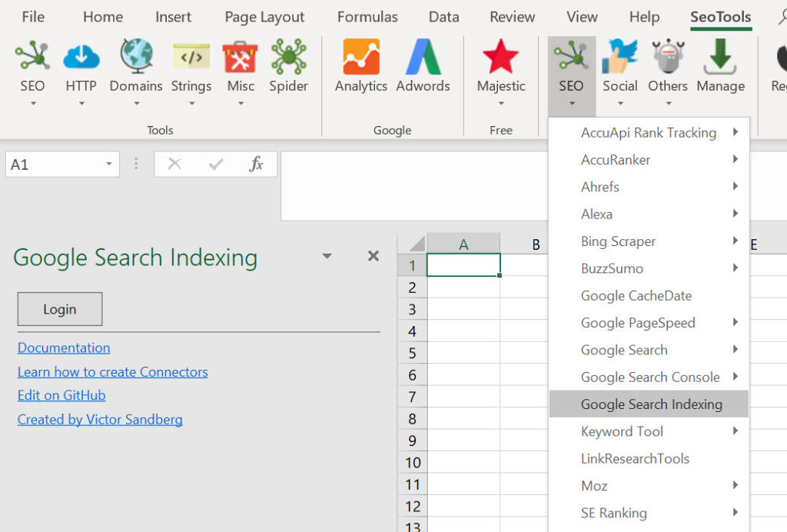Open the Name Box dropdown arrow
This screenshot has height=532, width=787.
coord(110,164)
